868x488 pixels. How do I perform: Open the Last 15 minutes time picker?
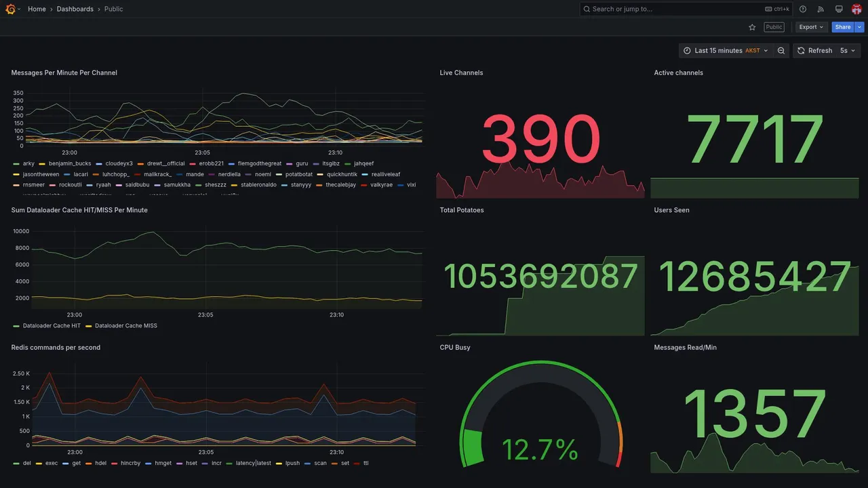(x=726, y=51)
